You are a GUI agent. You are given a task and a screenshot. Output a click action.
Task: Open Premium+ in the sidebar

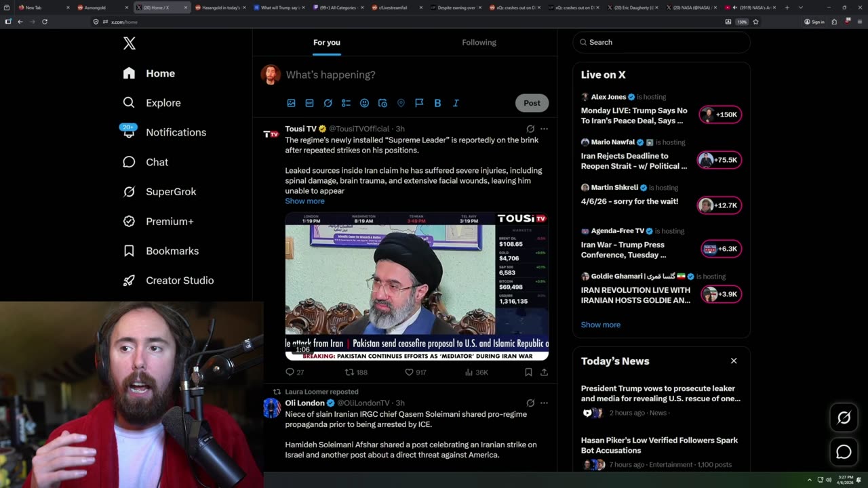point(158,221)
